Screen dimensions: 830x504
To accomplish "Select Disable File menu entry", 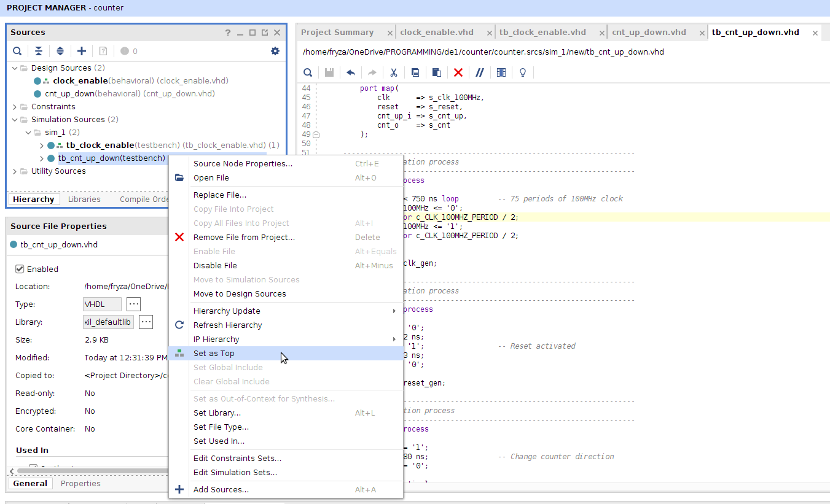I will (x=286, y=265).
